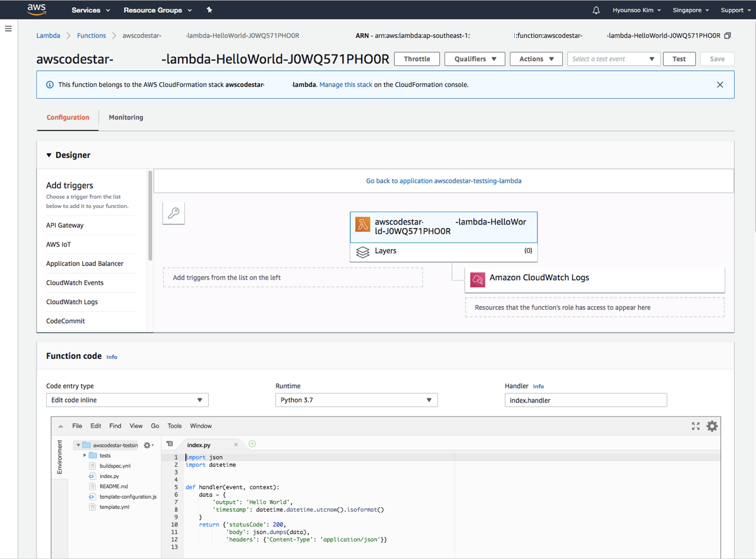Click the tab list icon beside index.py
Image resolution: width=756 pixels, height=559 pixels.
(x=170, y=444)
